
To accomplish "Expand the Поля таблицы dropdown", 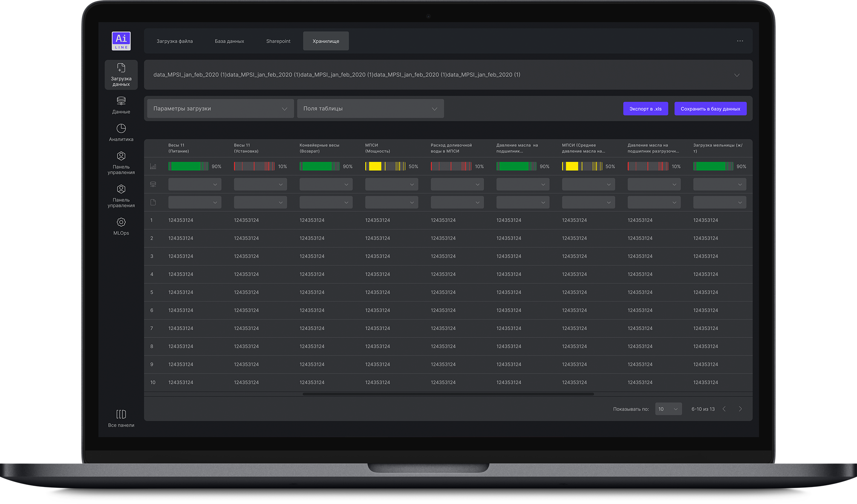I will [x=370, y=109].
